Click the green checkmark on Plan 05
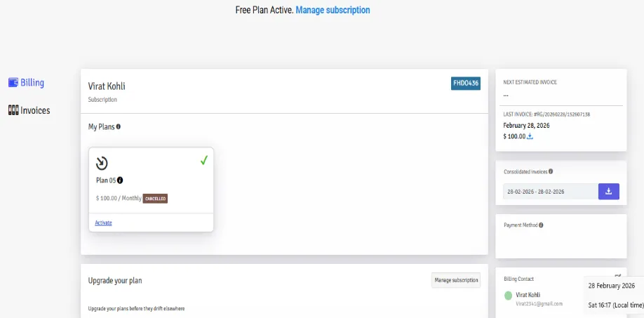The image size is (644, 318). click(204, 161)
